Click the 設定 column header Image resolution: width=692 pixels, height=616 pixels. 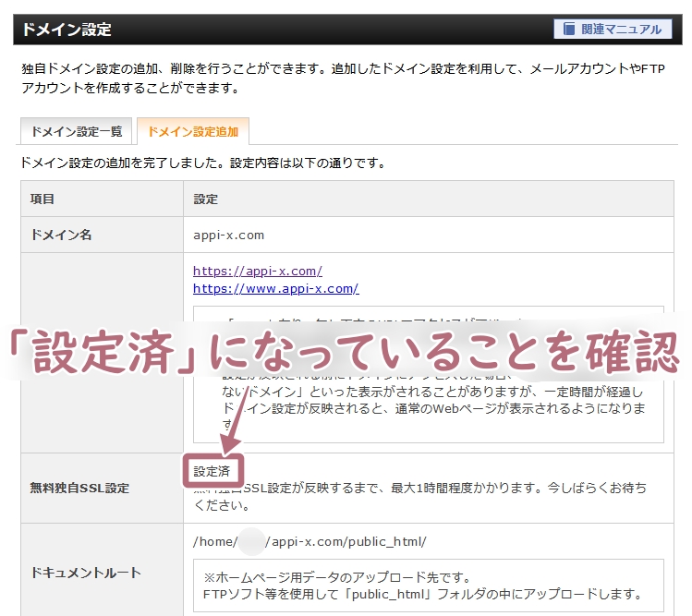coord(206,199)
